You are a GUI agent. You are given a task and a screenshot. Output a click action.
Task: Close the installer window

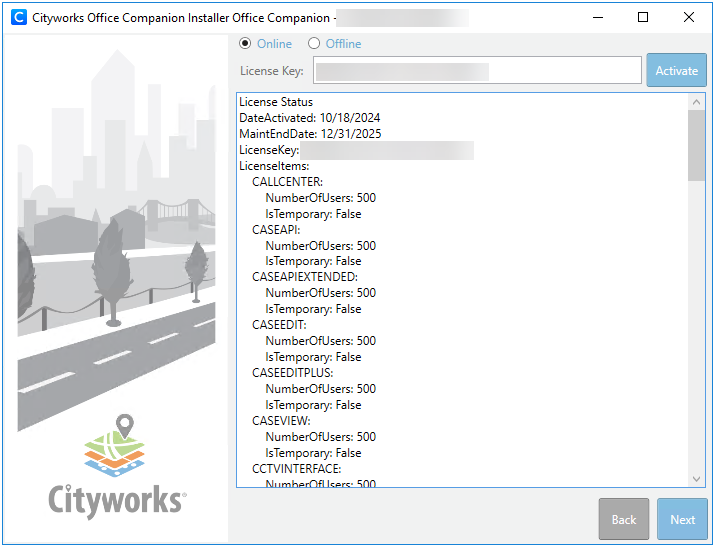tap(688, 17)
